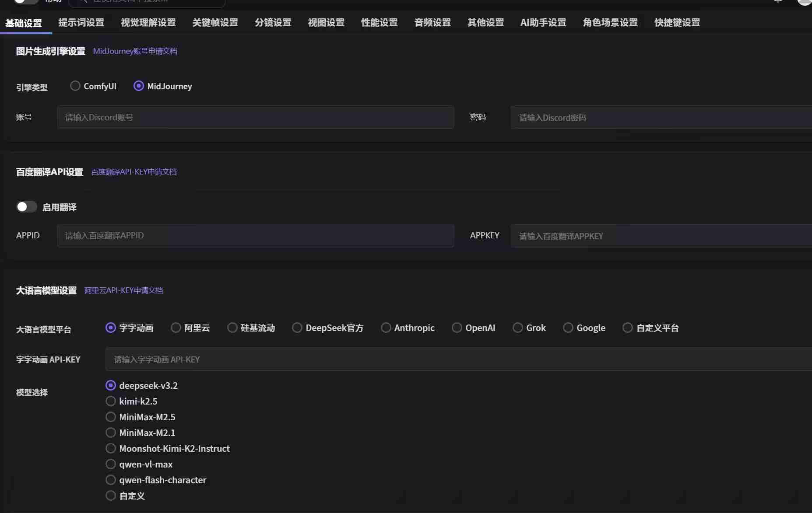This screenshot has width=812, height=513.
Task: Click the Discord账号 input field
Action: tap(255, 117)
